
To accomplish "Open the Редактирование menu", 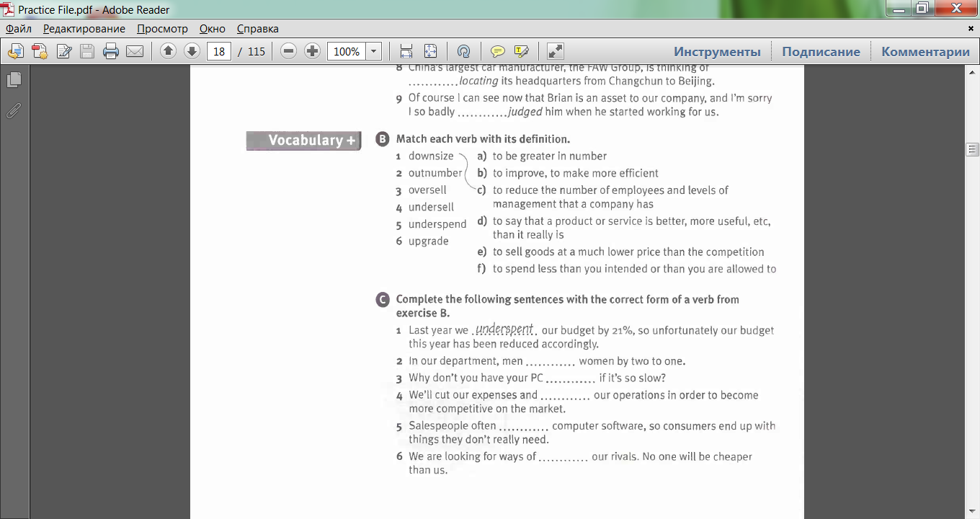I will pos(84,29).
